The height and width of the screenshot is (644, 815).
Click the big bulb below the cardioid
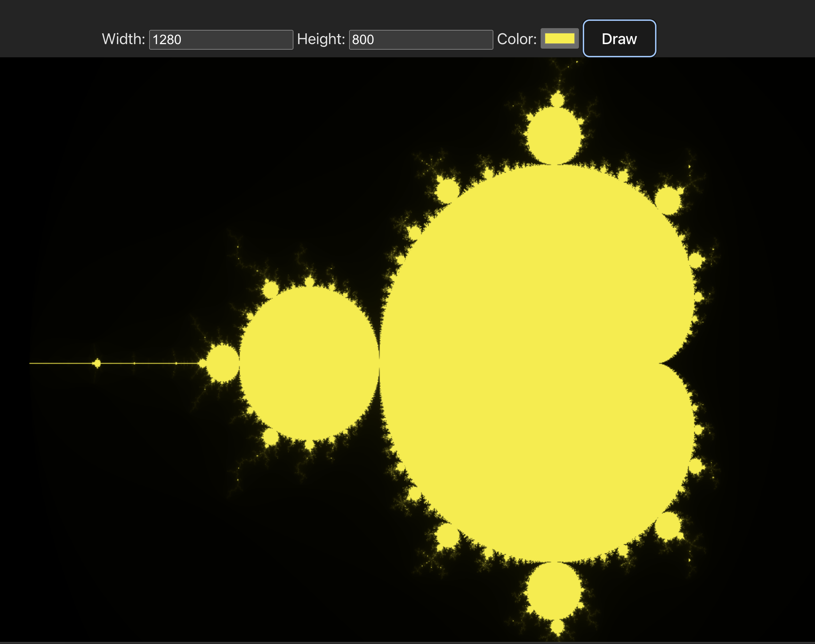554,591
